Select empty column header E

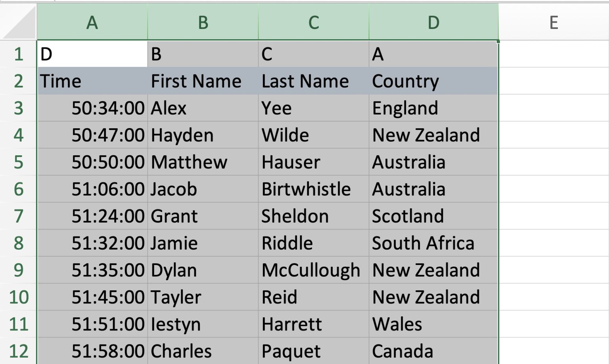(x=553, y=23)
